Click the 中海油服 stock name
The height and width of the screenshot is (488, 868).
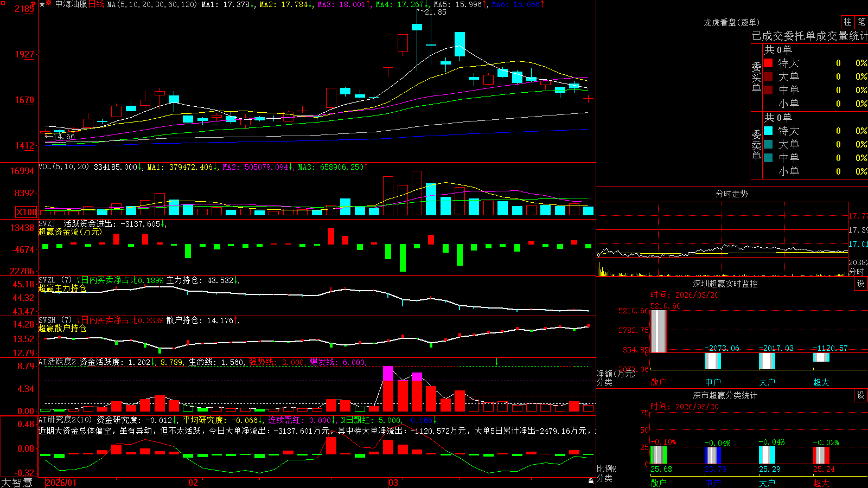tap(71, 4)
